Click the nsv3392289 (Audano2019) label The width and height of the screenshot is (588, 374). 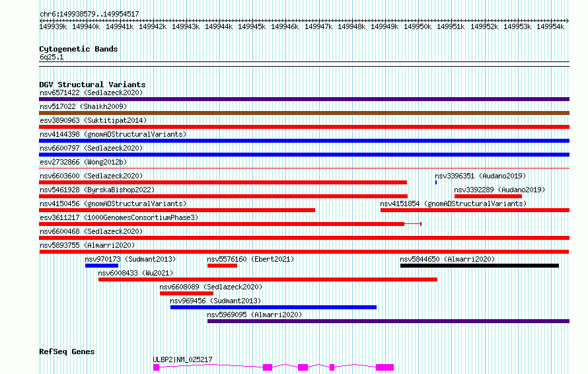pos(499,190)
